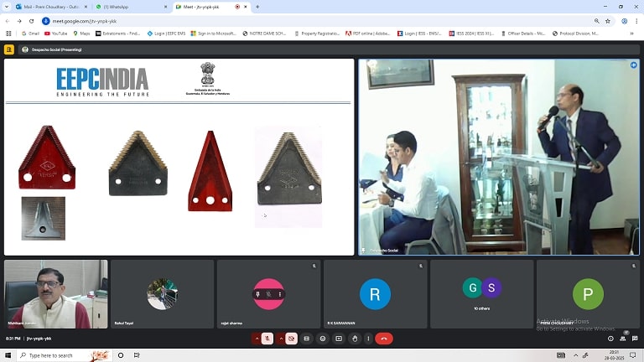Open the tab groups grid icon in bookmarks bar
This screenshot has width=644, height=362.
pos(8,34)
